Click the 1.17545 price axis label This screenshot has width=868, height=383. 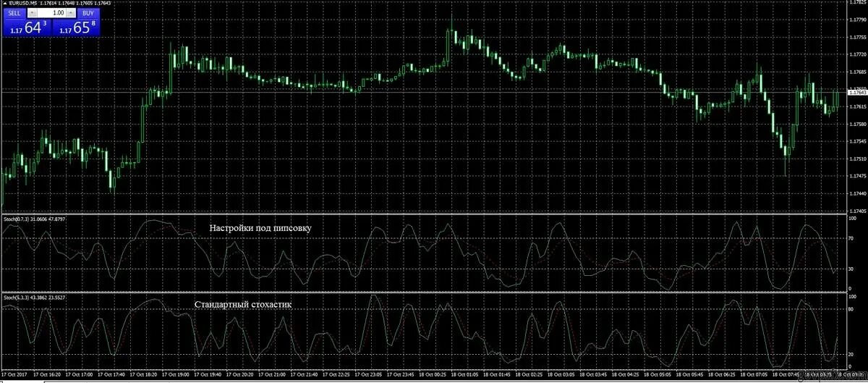pos(856,141)
